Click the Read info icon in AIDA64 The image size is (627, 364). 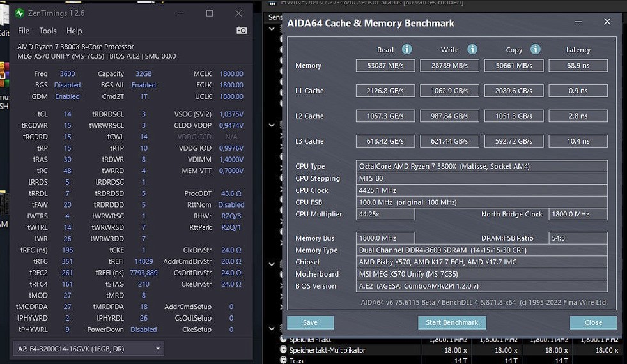tap(406, 49)
